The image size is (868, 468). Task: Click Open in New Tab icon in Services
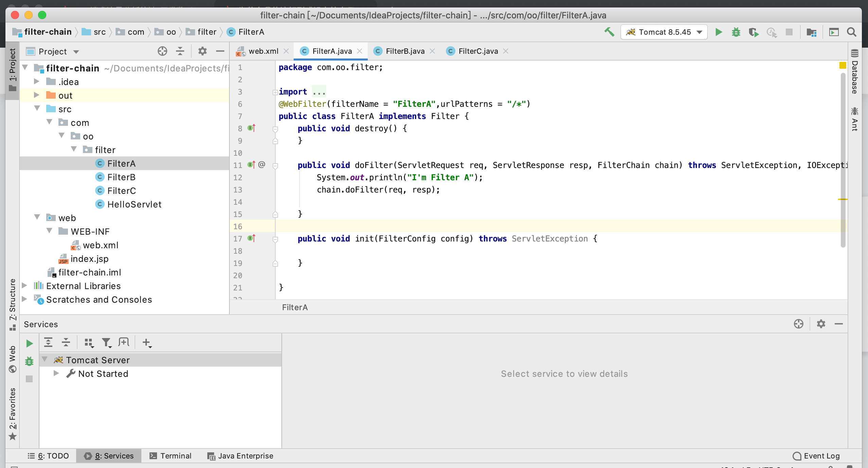click(124, 342)
